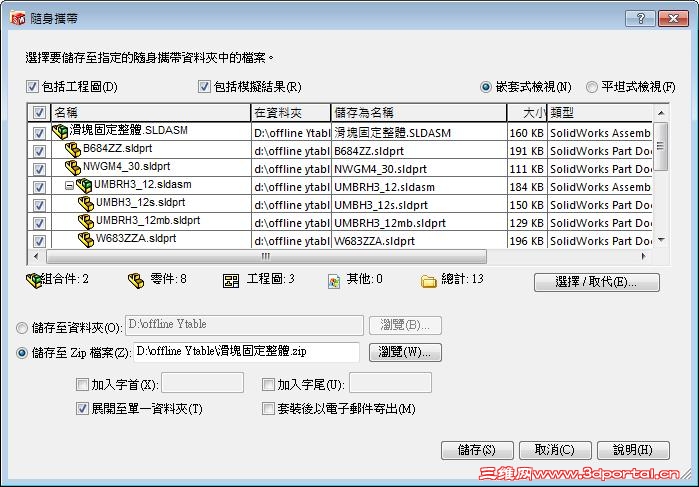Click the W683ZZA.sldprt part icon
699x487 pixels.
click(86, 239)
